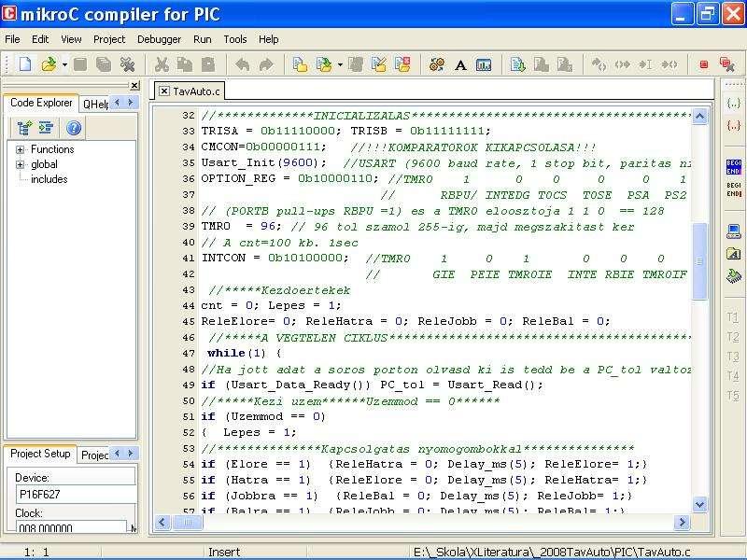
Task: Open the Edit menu
Action: [40, 39]
